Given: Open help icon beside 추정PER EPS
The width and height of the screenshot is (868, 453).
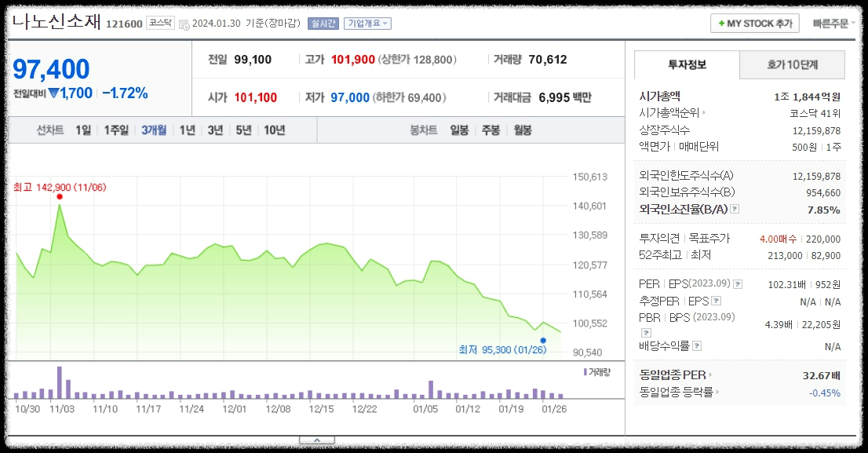Looking at the screenshot, I should click(716, 301).
